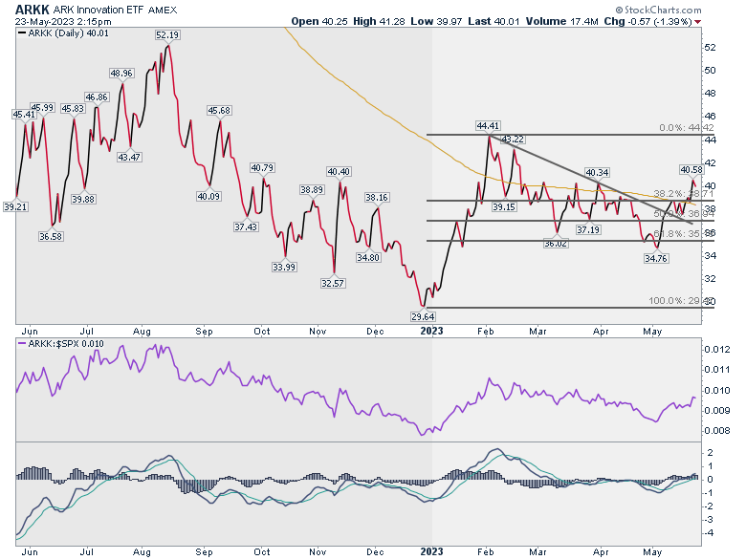The image size is (746, 560).
Task: Click the 0.0%: 44.42 Fibonacci label
Action: pos(687,128)
